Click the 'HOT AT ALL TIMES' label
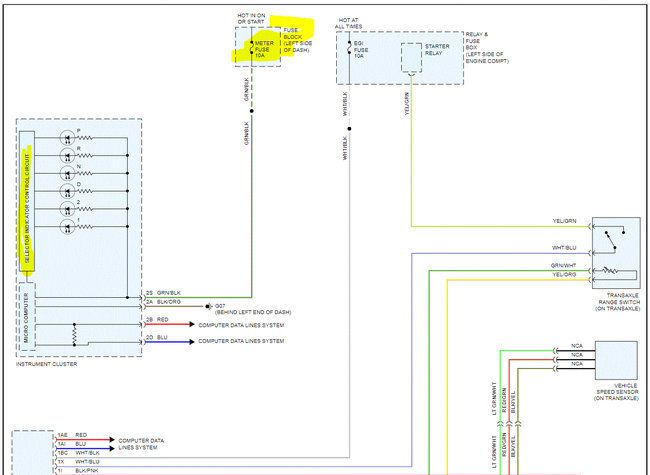This screenshot has height=475, width=650. click(x=348, y=23)
